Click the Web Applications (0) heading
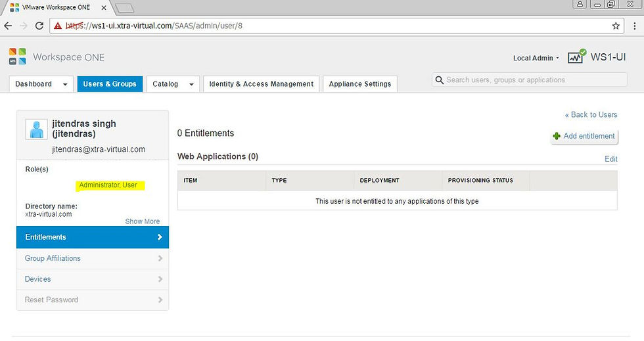 point(218,156)
